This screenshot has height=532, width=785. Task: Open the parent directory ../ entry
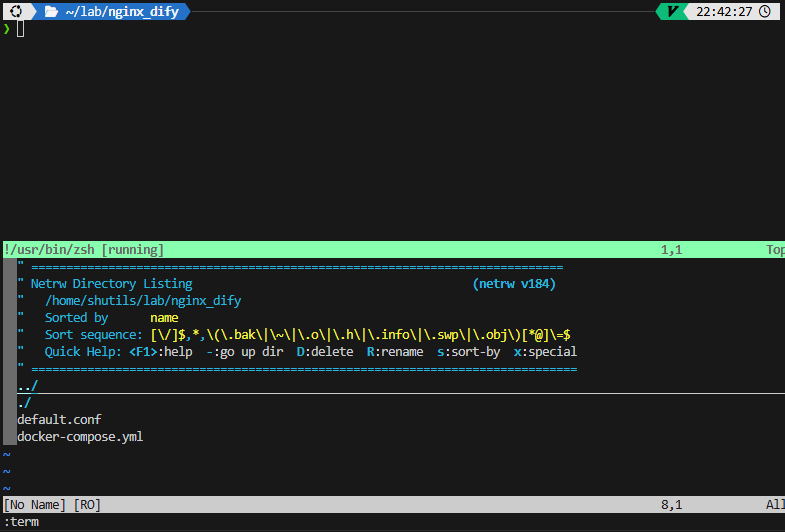coord(28,386)
